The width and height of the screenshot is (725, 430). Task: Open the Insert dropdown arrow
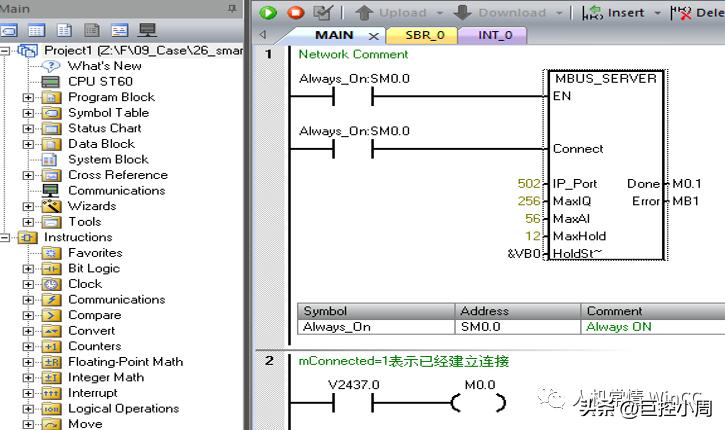(657, 13)
